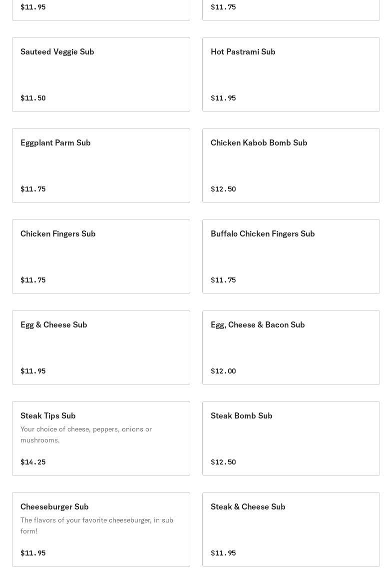
Task: Open the partial $11.95 card at top left
Action: tap(101, 10)
